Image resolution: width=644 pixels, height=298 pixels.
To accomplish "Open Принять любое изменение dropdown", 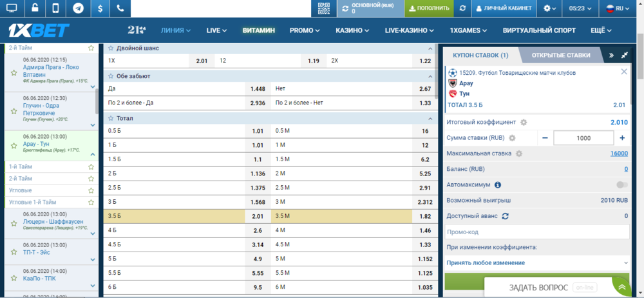I will pyautogui.click(x=537, y=263).
